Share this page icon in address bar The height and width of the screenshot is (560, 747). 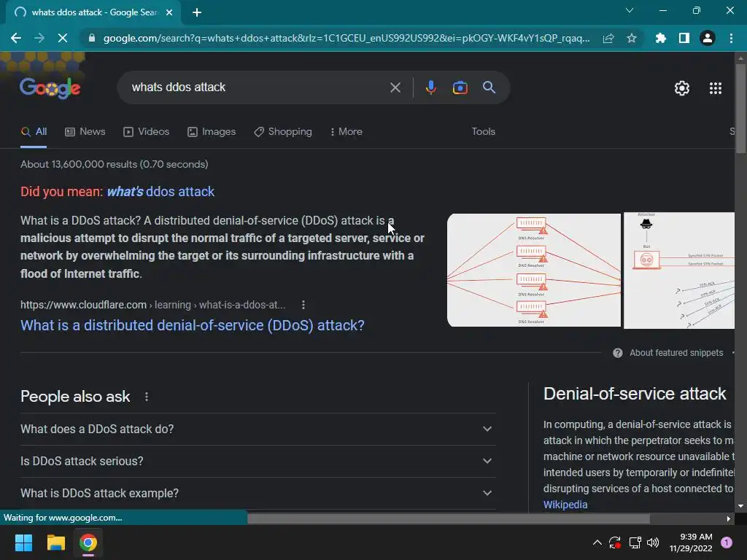(x=608, y=38)
